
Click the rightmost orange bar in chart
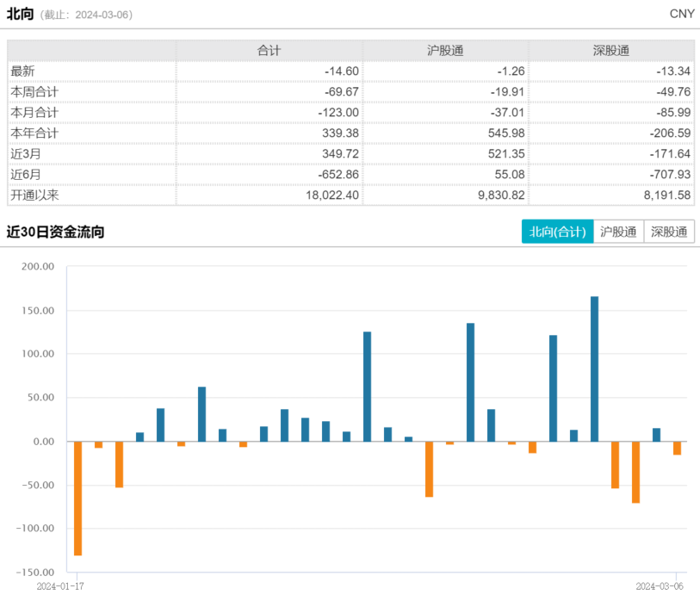pyautogui.click(x=678, y=448)
